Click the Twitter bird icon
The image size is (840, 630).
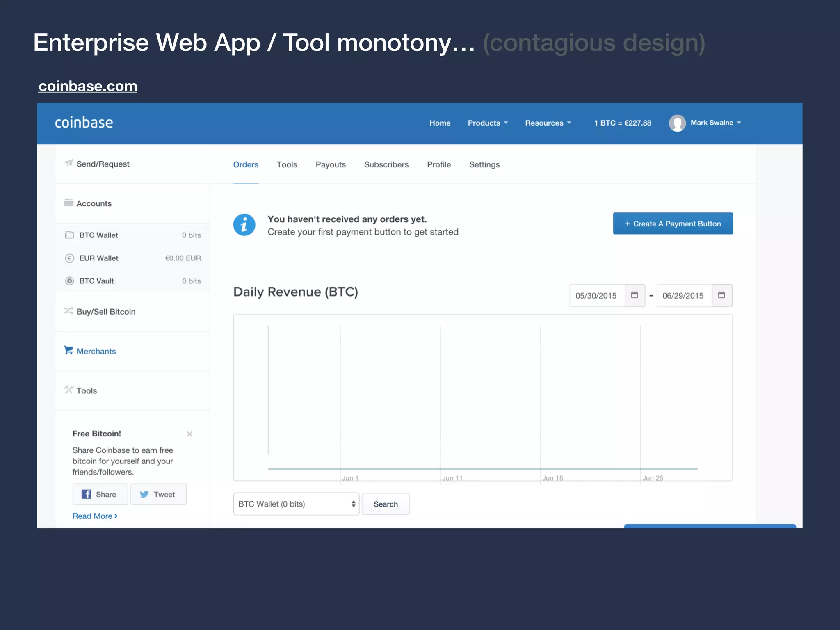pyautogui.click(x=144, y=494)
